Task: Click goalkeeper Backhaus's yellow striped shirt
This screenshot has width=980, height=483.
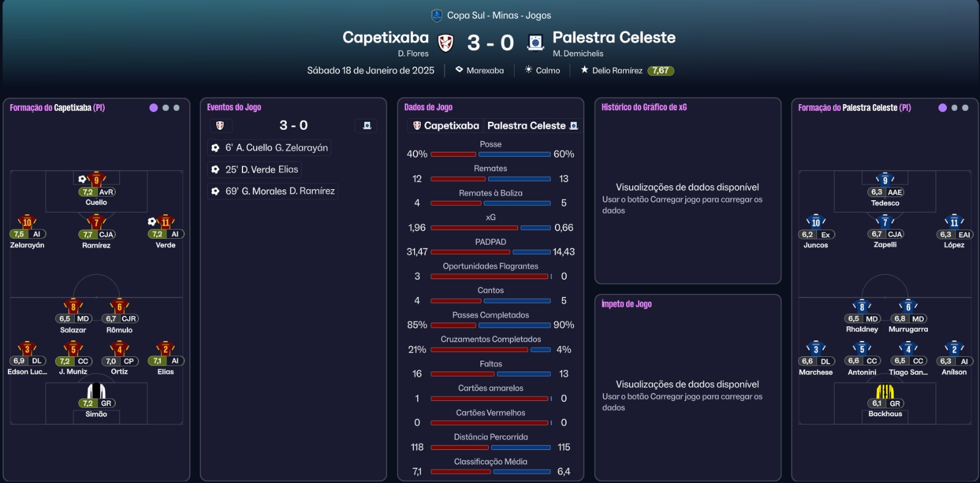Action: (x=885, y=391)
